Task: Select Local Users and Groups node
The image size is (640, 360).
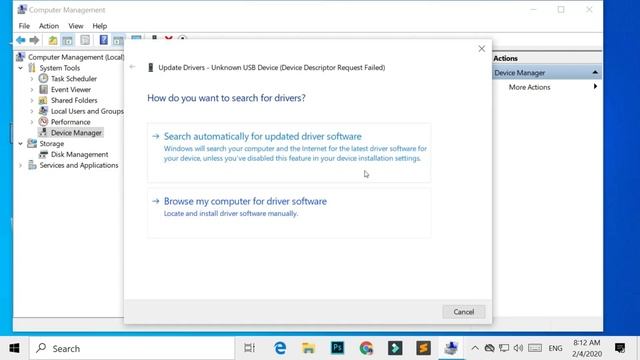Action: coord(87,111)
